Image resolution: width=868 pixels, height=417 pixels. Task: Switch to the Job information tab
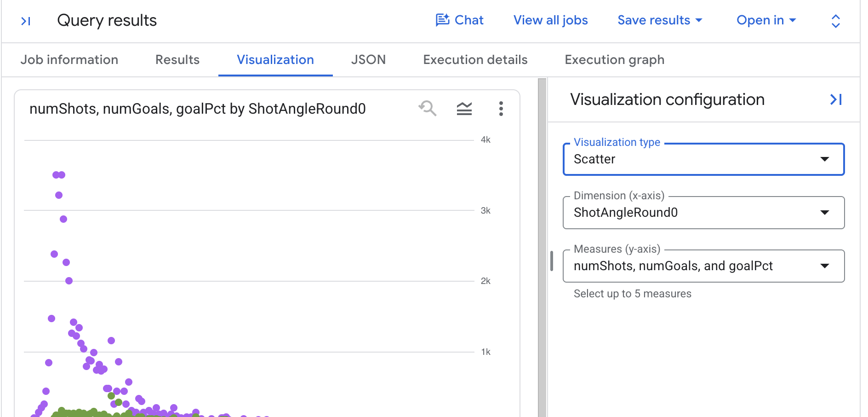click(x=69, y=60)
